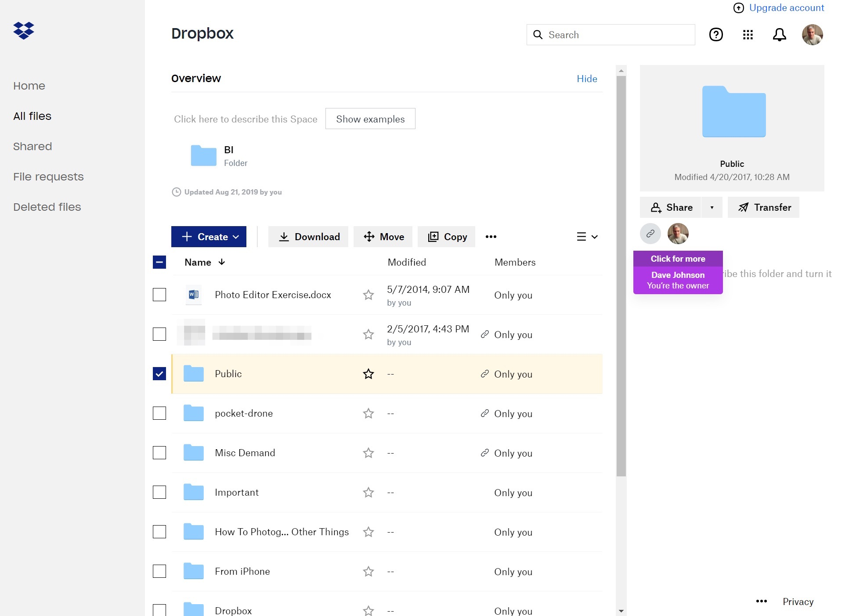Open the Privacy link
The width and height of the screenshot is (849, 616).
pos(798,602)
